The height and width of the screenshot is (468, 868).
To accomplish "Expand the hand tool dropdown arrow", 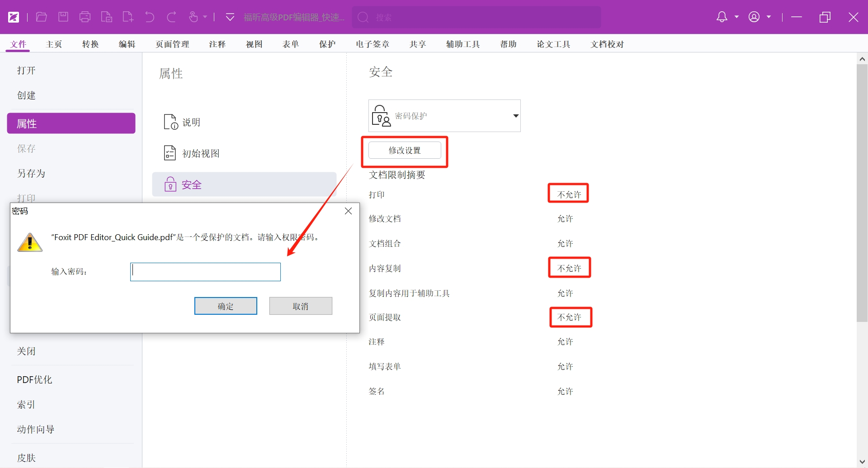I will (205, 17).
